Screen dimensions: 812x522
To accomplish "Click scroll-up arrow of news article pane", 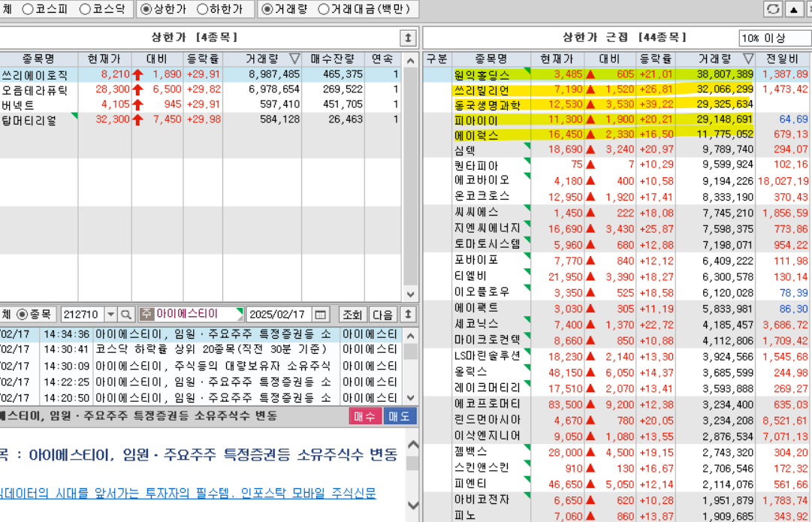I will 412,445.
